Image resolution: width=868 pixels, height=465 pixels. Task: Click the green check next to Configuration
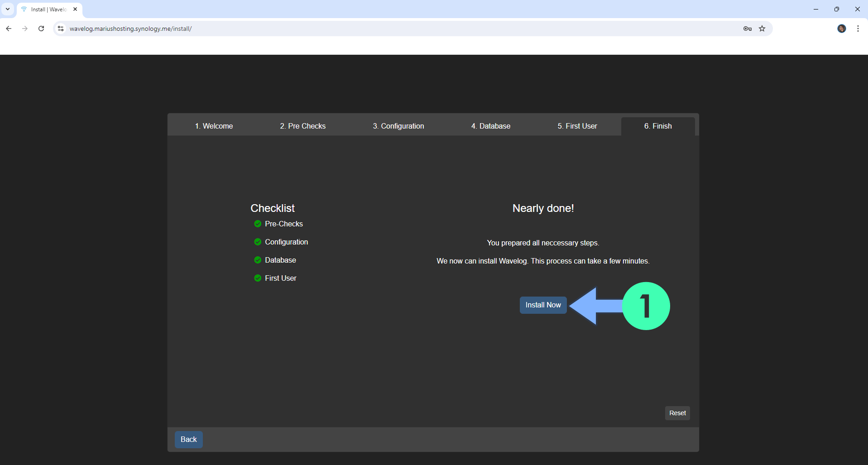click(x=258, y=242)
